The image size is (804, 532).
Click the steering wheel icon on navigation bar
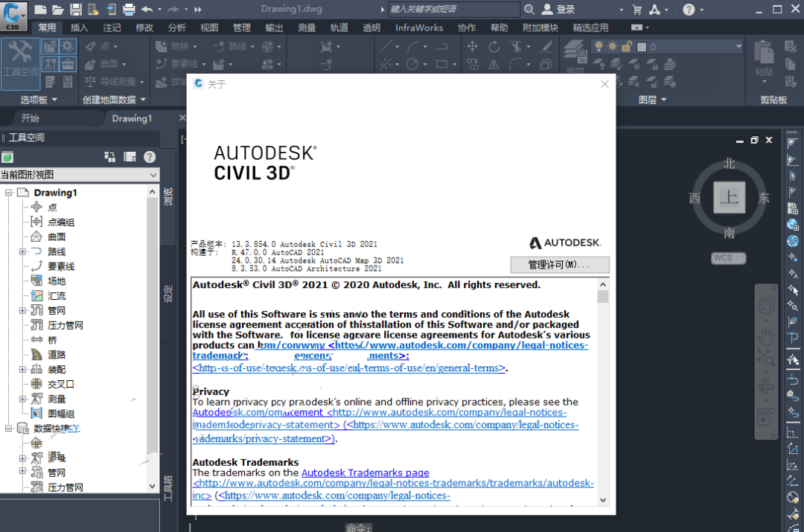point(766,307)
